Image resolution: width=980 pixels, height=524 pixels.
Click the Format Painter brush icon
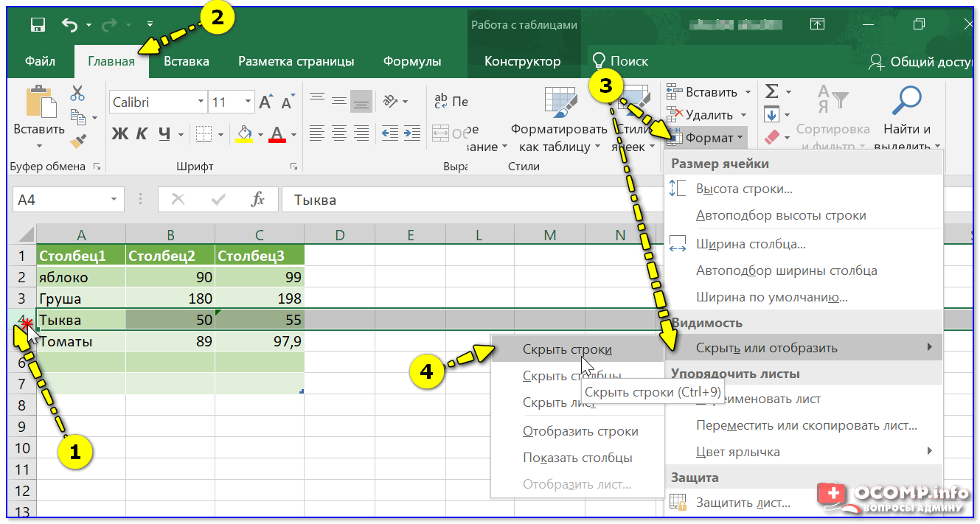(77, 140)
